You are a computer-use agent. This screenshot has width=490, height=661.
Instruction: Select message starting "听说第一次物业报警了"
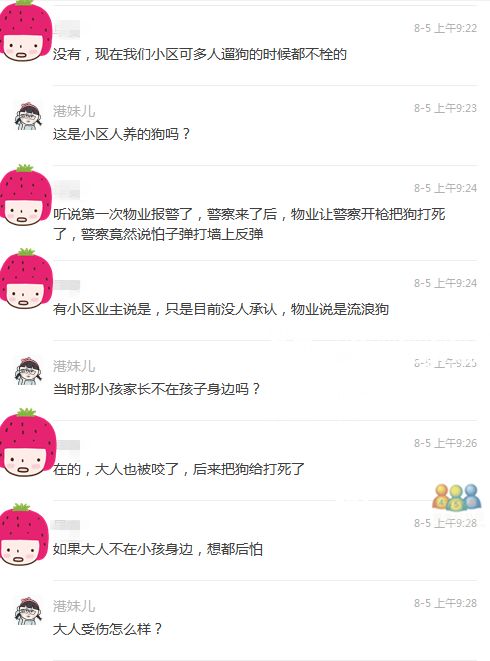point(249,224)
